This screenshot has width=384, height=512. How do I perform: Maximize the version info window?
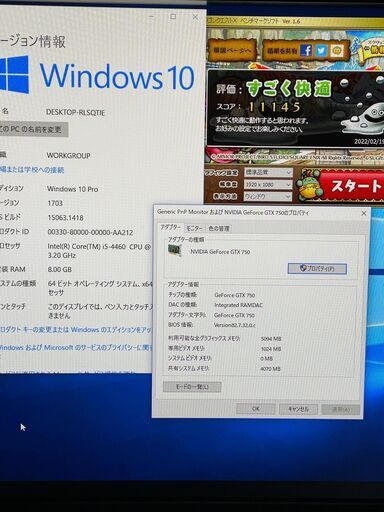point(173,16)
